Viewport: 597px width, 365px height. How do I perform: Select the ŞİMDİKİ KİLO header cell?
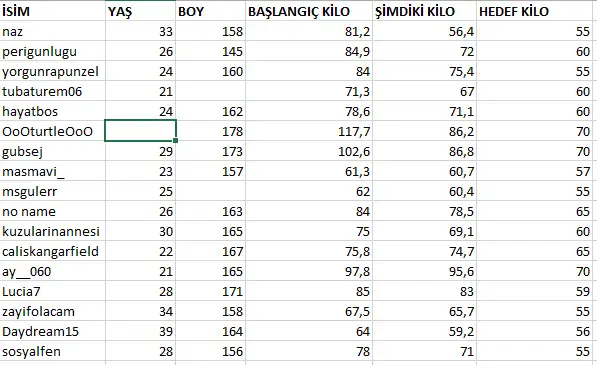[x=425, y=11]
